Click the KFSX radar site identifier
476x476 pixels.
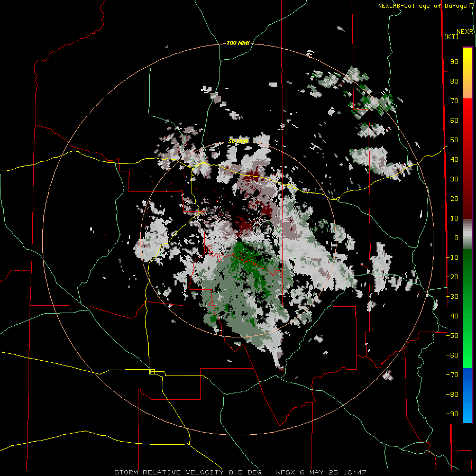tap(286, 472)
